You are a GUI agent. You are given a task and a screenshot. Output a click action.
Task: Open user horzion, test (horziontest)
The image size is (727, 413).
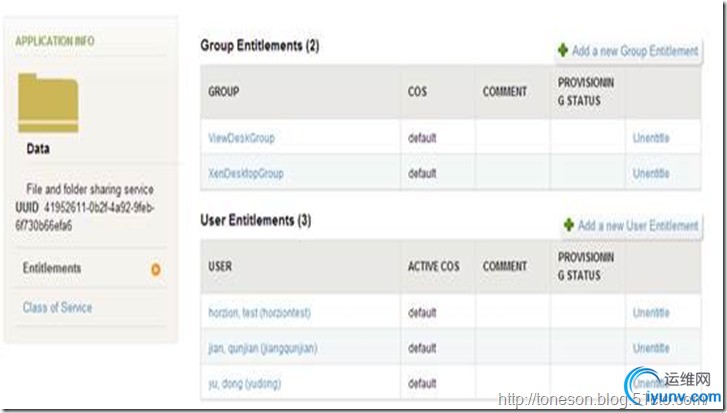260,313
